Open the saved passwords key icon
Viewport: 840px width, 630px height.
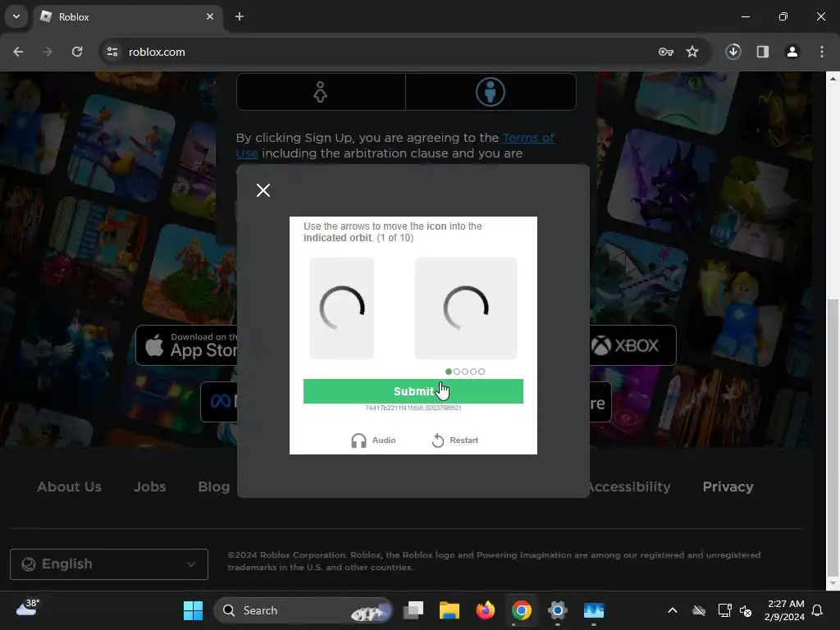click(x=666, y=52)
